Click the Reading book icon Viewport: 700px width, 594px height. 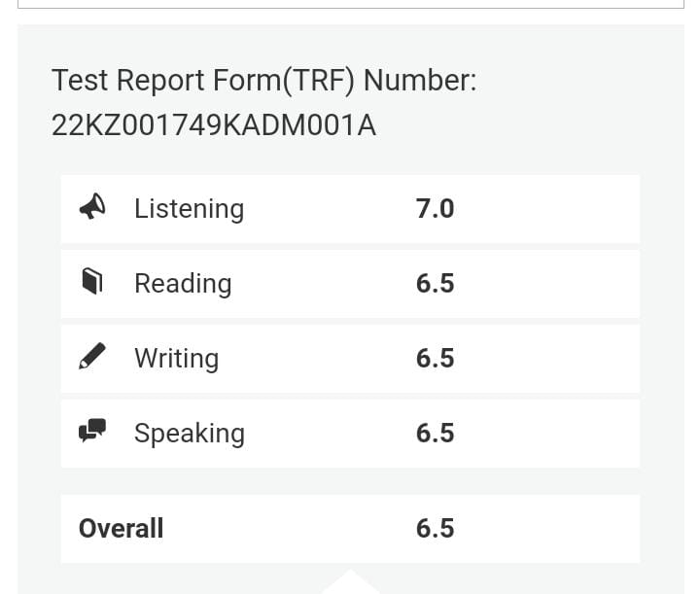coord(92,281)
